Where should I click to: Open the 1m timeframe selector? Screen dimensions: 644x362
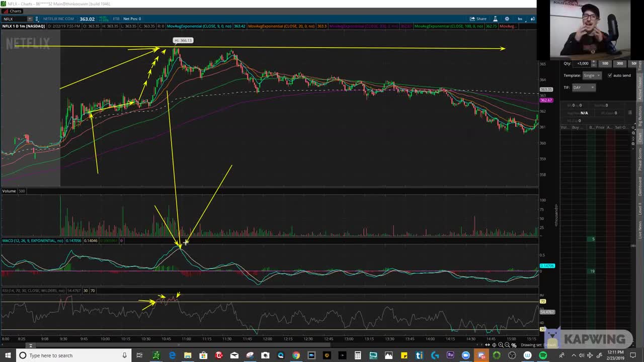[x=520, y=19]
